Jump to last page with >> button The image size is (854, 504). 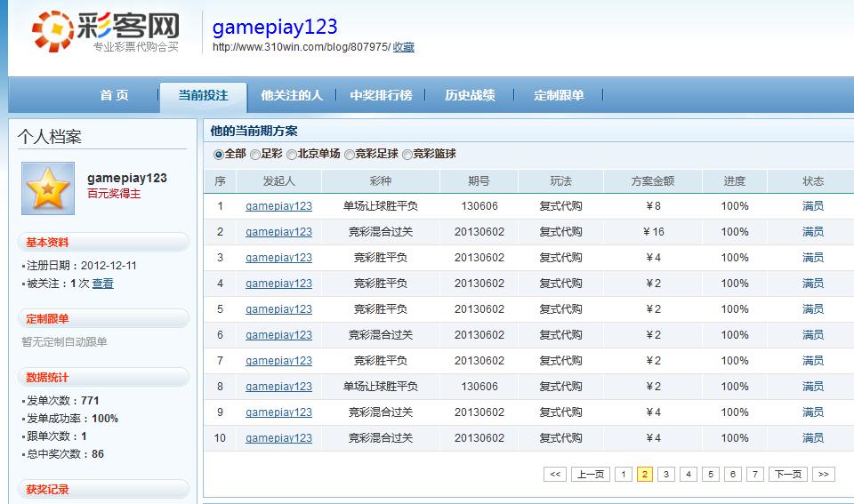coord(824,474)
